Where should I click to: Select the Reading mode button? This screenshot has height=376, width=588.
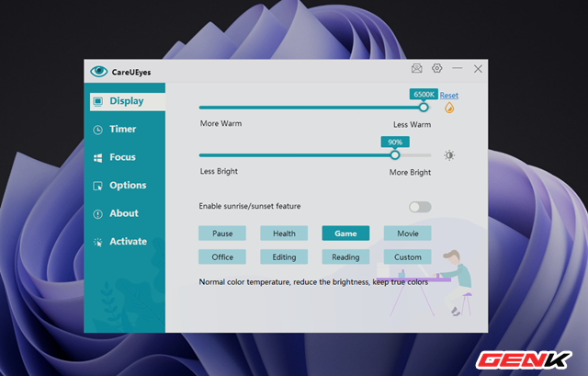pyautogui.click(x=345, y=257)
